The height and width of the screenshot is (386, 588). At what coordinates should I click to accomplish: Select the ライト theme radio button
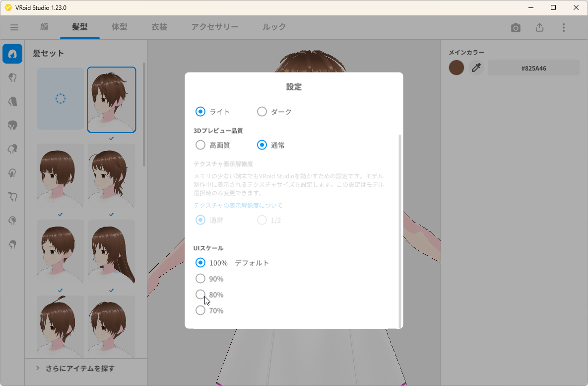[x=200, y=111]
